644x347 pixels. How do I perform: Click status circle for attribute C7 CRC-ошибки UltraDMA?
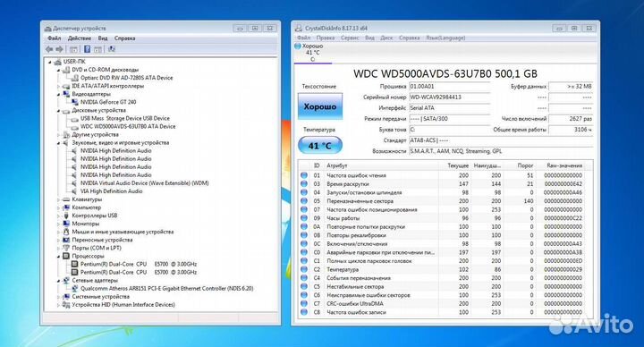pos(304,303)
